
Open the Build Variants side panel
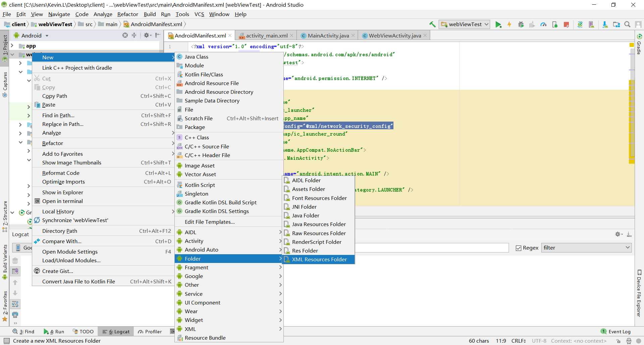pyautogui.click(x=5, y=262)
